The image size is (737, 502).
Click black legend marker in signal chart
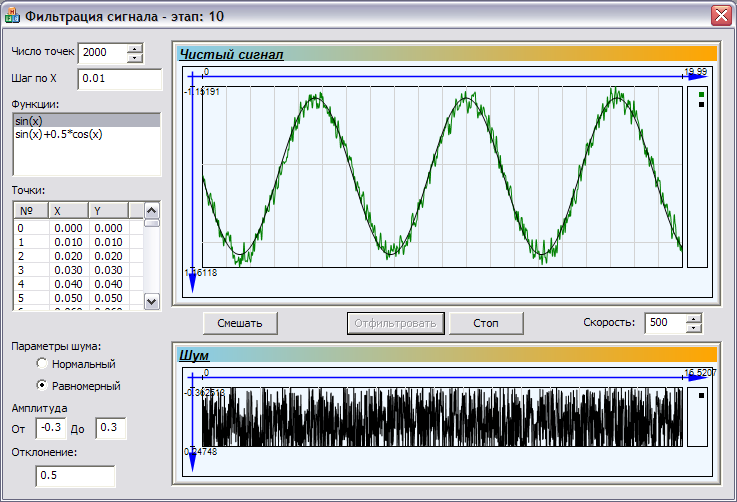pyautogui.click(x=701, y=104)
